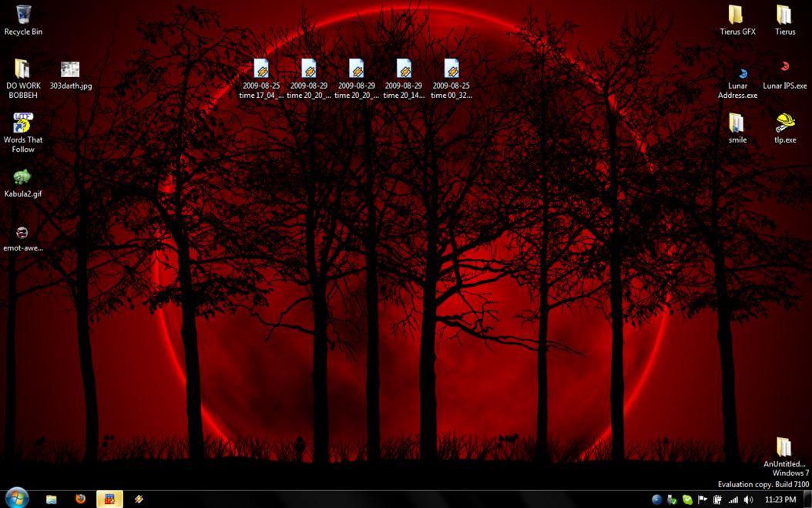Select the tlp.exe hard hat icon
Viewport: 812px width, 508px height.
(x=785, y=123)
